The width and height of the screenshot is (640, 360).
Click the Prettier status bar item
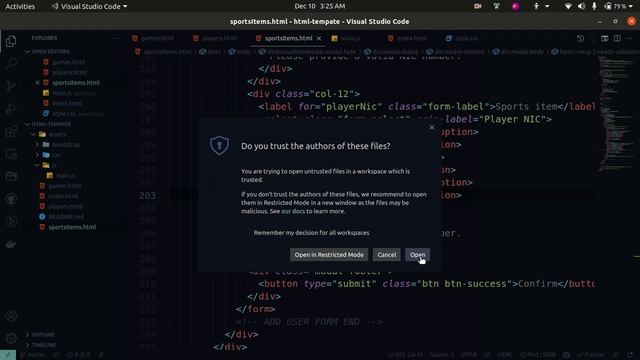(x=590, y=355)
